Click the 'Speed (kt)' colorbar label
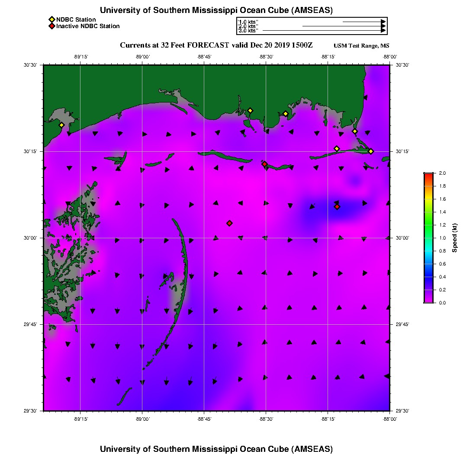The height and width of the screenshot is (454, 476). click(454, 238)
